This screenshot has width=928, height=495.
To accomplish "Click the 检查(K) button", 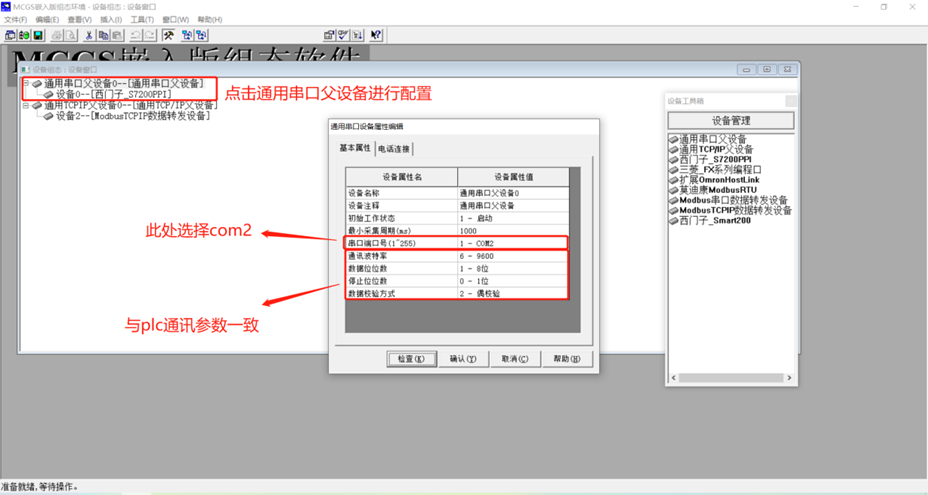I will (411, 359).
